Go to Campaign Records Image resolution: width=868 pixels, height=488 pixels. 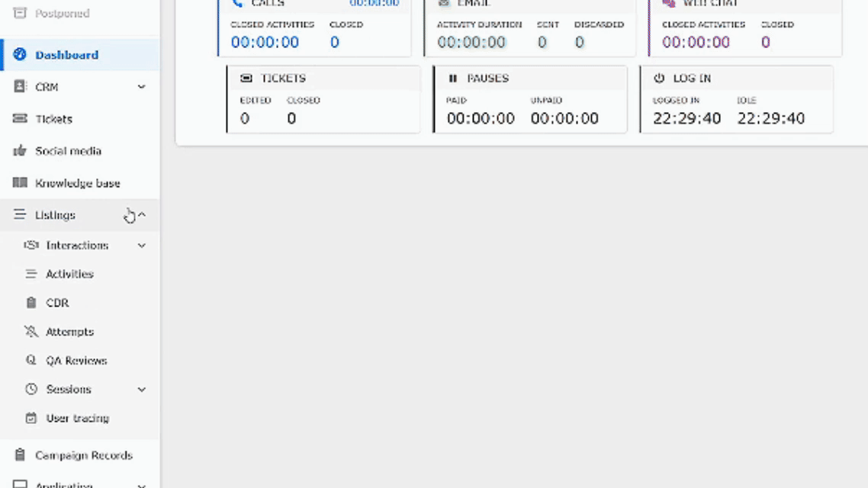83,455
